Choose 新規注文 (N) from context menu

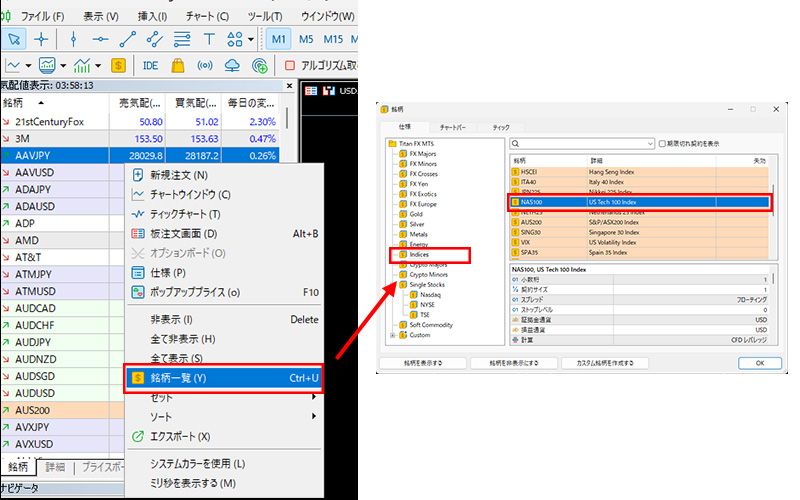tap(224, 175)
